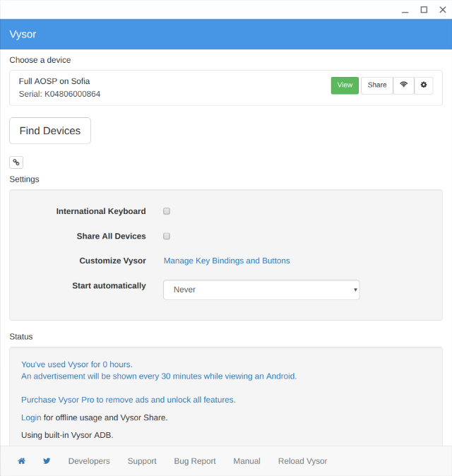Click the green View button
The height and width of the screenshot is (476, 452).
[345, 85]
